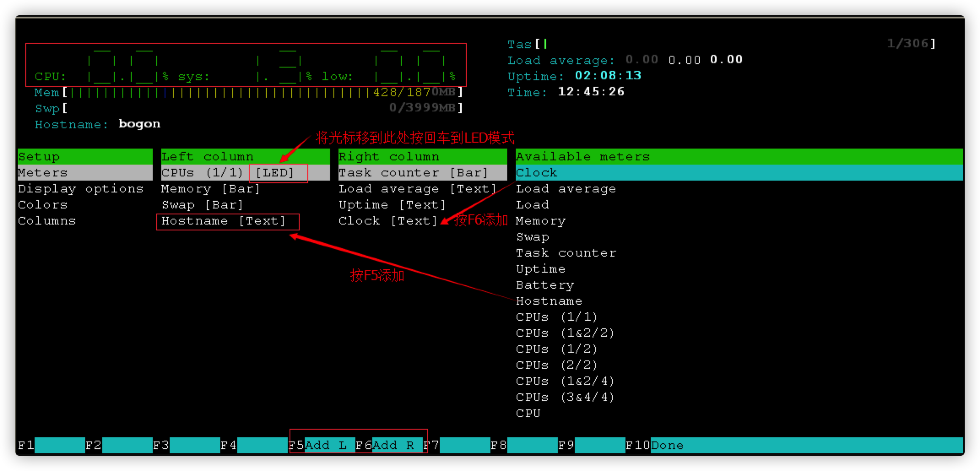Select the highlighted Meters setup entry
The image size is (980, 471).
(43, 173)
